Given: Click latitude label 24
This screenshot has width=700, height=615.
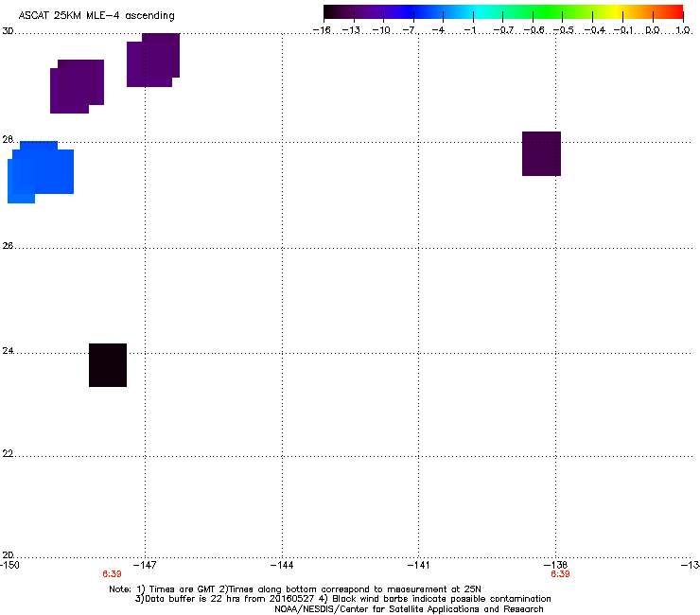Looking at the screenshot, I should tap(8, 351).
